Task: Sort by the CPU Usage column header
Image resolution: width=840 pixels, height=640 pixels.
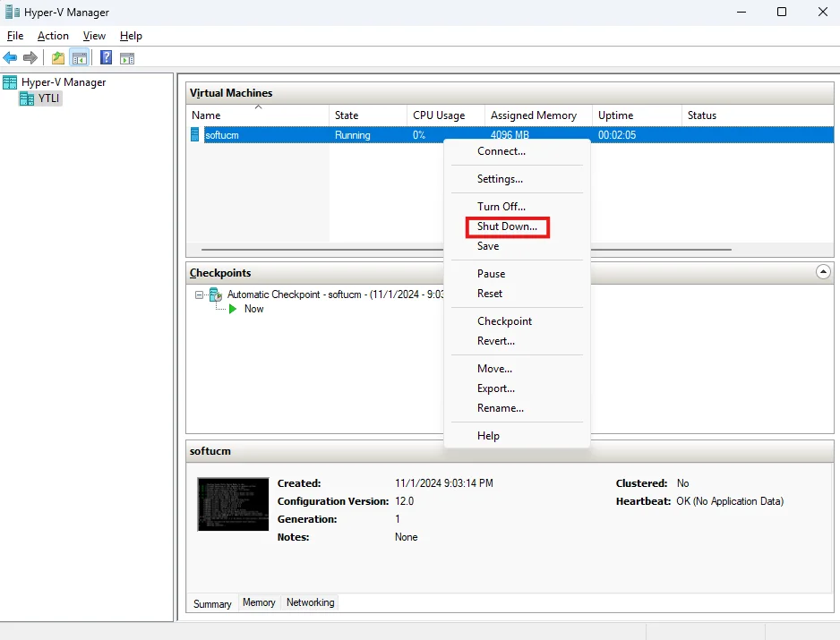Action: point(446,115)
